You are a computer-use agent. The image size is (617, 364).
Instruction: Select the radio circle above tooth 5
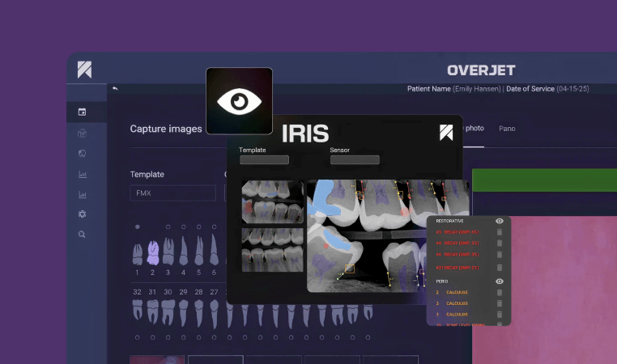[198, 226]
